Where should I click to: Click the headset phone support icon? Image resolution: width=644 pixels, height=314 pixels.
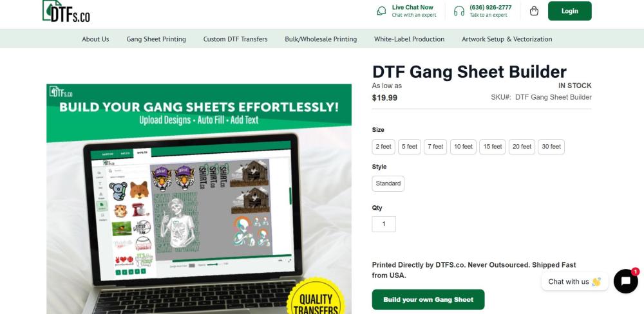pos(459,11)
